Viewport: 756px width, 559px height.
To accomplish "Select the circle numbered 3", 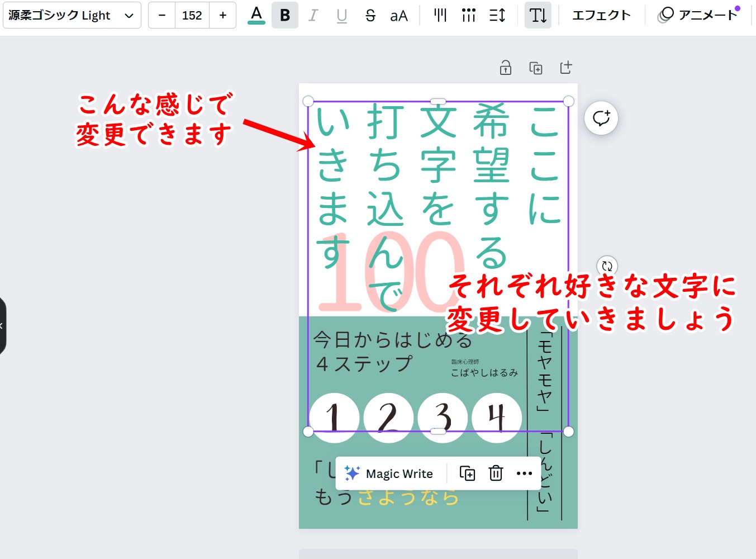I will tap(443, 418).
